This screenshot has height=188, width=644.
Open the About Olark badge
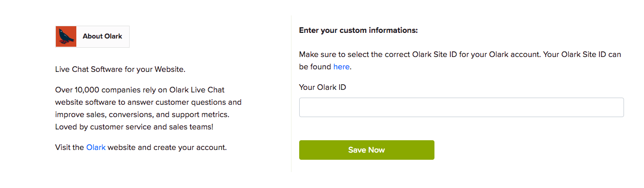[x=92, y=36]
